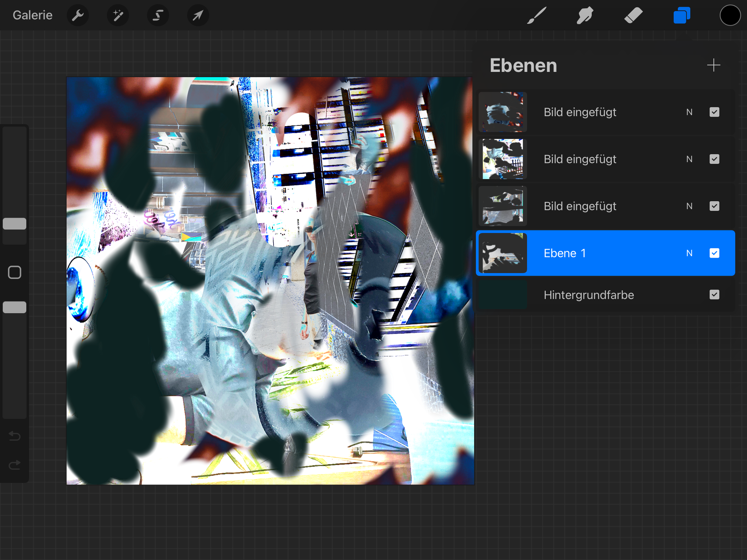Close the Layers panel via Layers icon

tap(681, 15)
